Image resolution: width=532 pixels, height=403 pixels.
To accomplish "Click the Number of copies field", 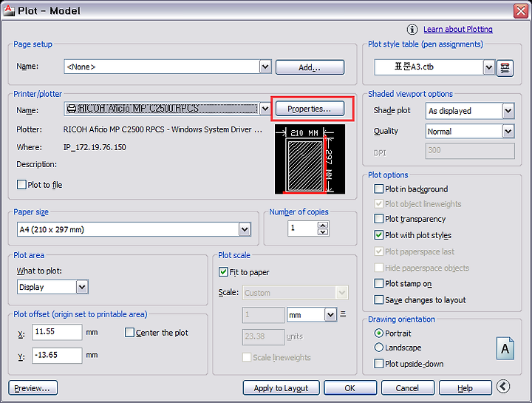I will click(x=303, y=228).
